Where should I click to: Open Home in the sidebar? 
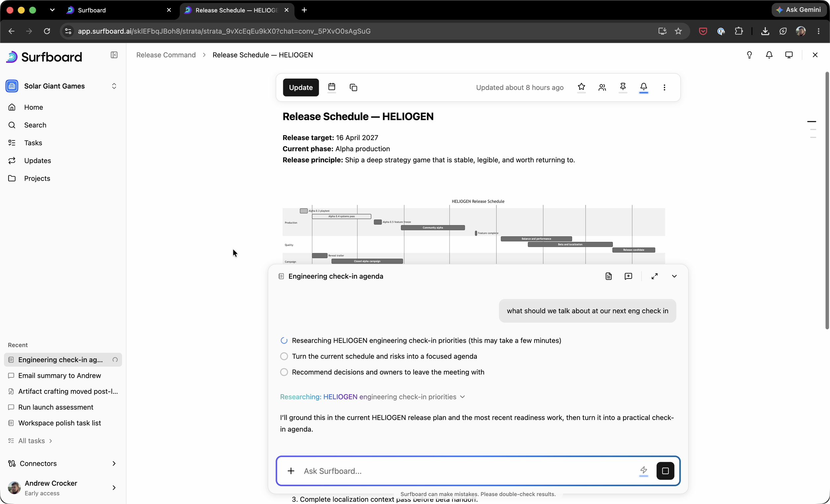pyautogui.click(x=63, y=107)
